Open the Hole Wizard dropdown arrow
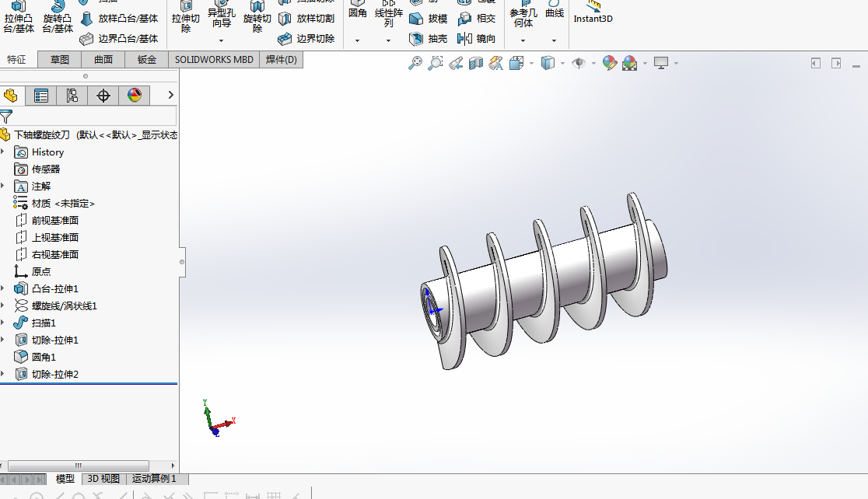The image size is (868, 499). [222, 41]
